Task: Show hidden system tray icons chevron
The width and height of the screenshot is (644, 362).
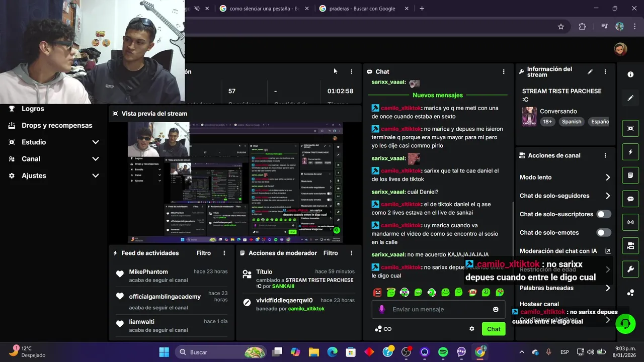Action: tap(522, 352)
